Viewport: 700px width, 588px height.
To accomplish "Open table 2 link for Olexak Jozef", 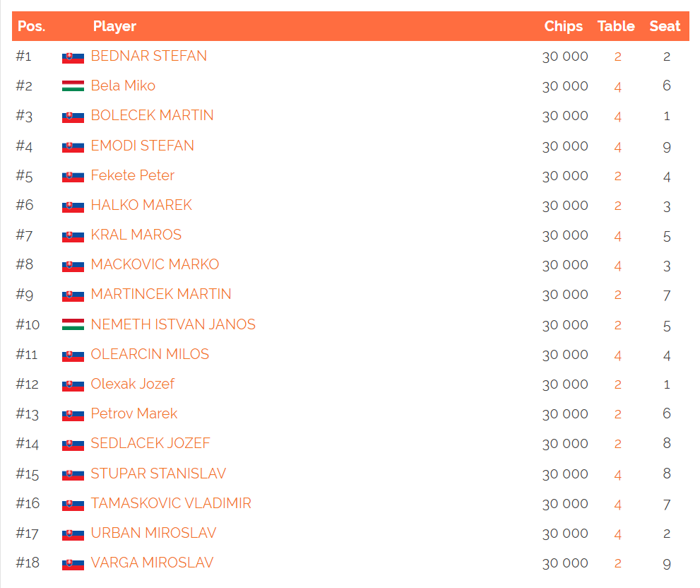I will (618, 384).
